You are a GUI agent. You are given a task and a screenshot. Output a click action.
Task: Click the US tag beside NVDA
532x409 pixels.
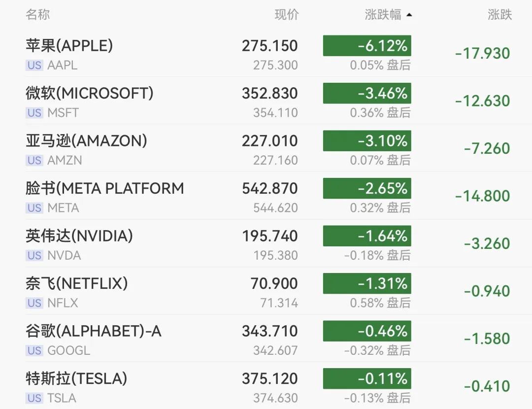[x=34, y=255]
